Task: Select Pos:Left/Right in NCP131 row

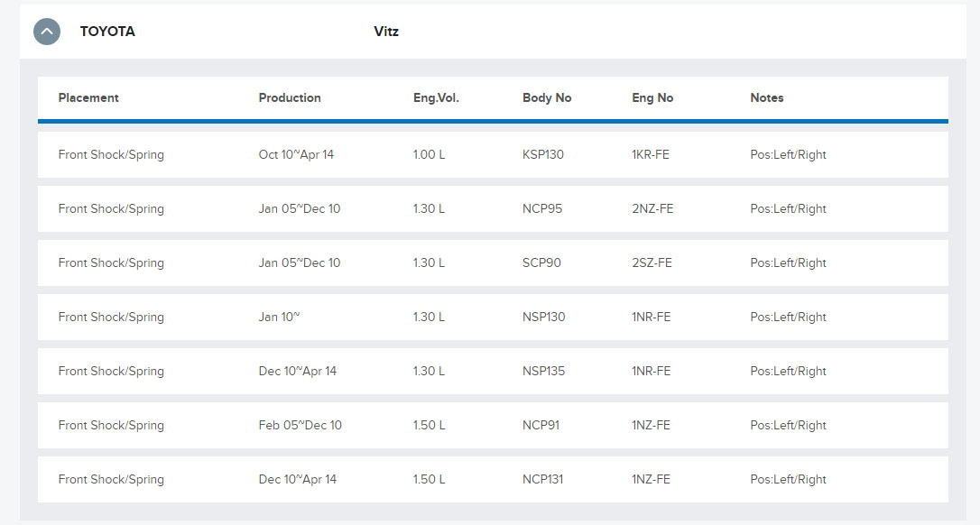Action: click(788, 480)
